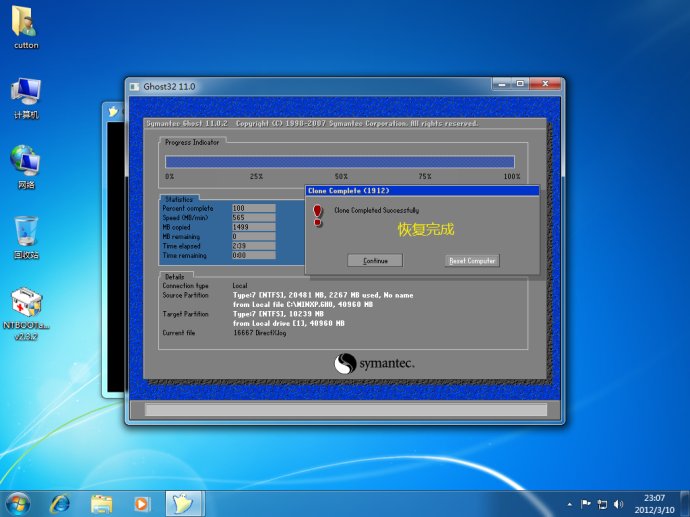
Task: Click the Reset Computer button
Action: coord(472,260)
